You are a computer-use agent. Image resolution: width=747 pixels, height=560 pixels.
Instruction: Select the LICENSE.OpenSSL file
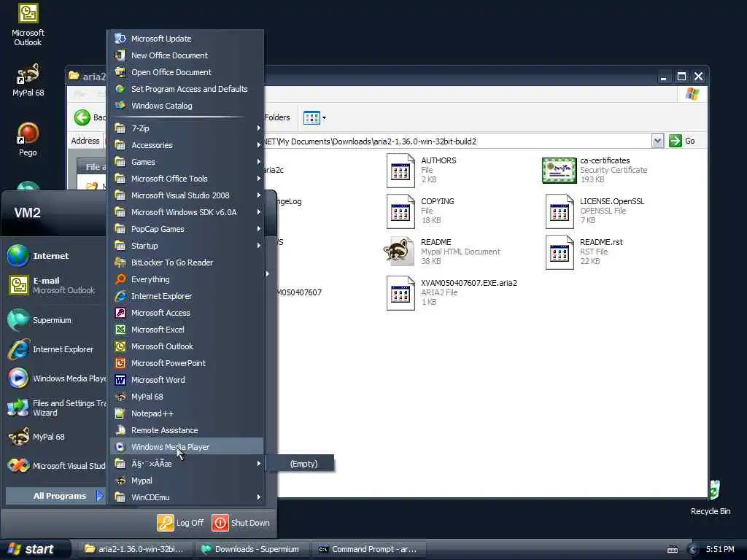tap(595, 211)
